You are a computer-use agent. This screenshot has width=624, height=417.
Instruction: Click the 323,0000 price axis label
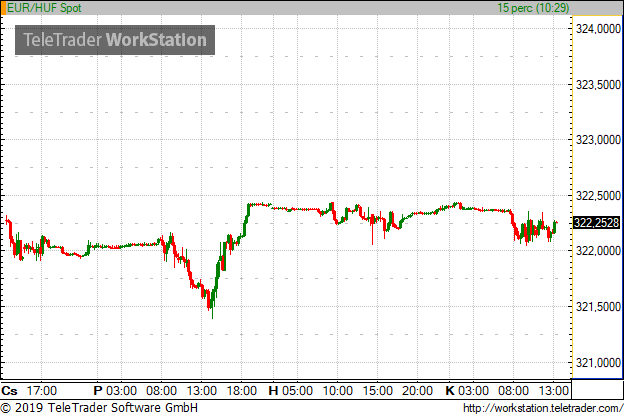coord(598,140)
